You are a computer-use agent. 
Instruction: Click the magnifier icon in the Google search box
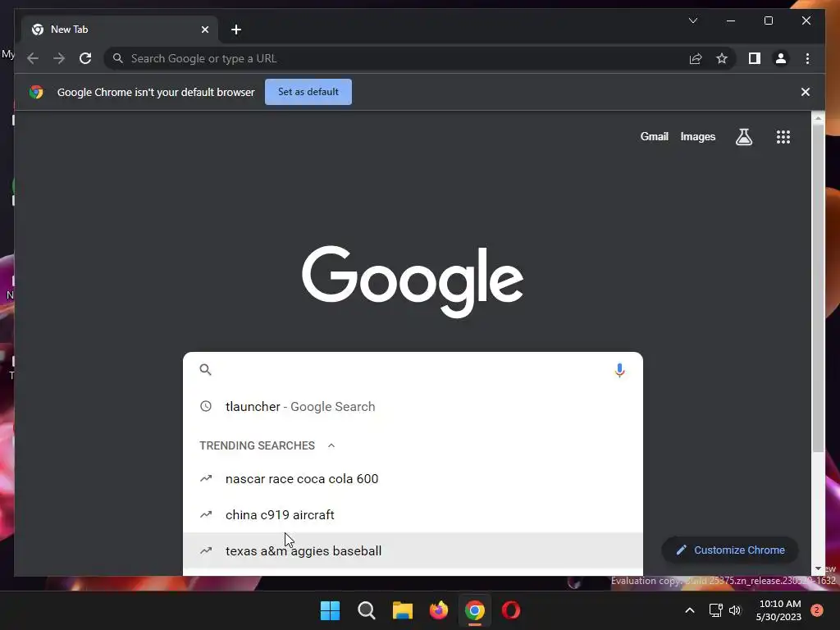tap(206, 370)
